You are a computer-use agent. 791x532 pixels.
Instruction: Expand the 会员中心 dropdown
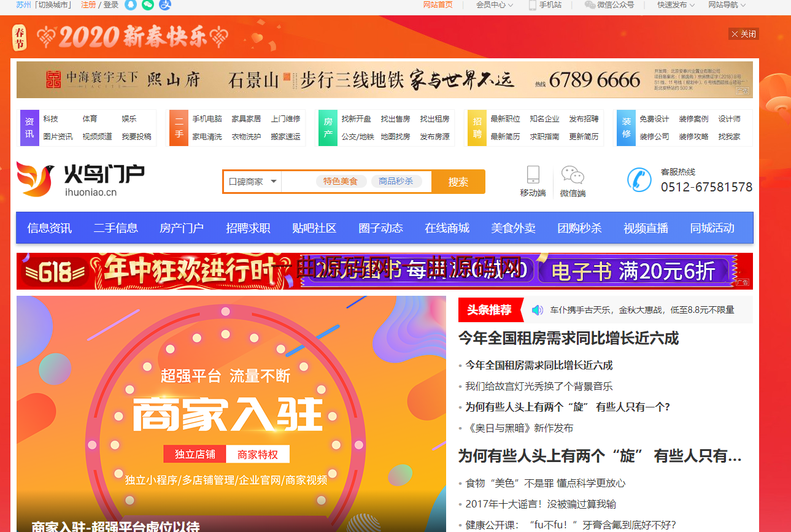pyautogui.click(x=495, y=5)
